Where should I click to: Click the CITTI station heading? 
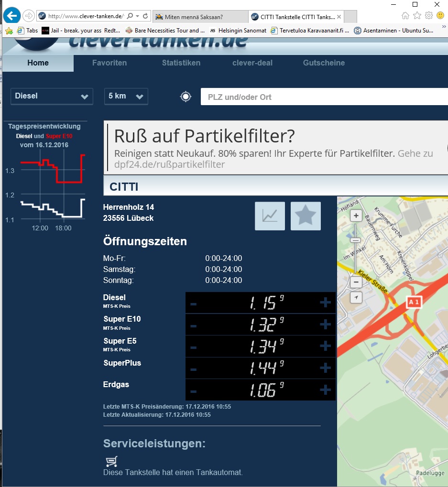tap(124, 187)
